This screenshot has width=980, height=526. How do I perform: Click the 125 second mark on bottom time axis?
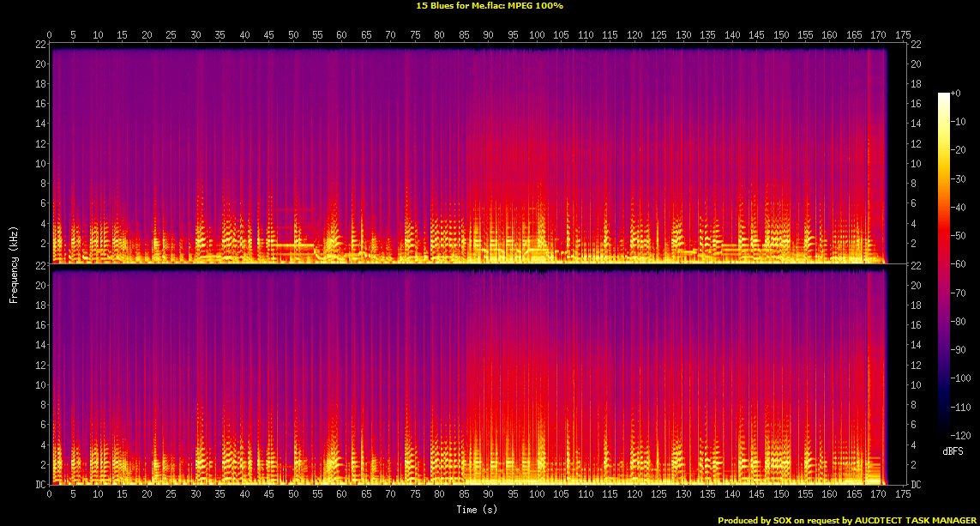[659, 495]
